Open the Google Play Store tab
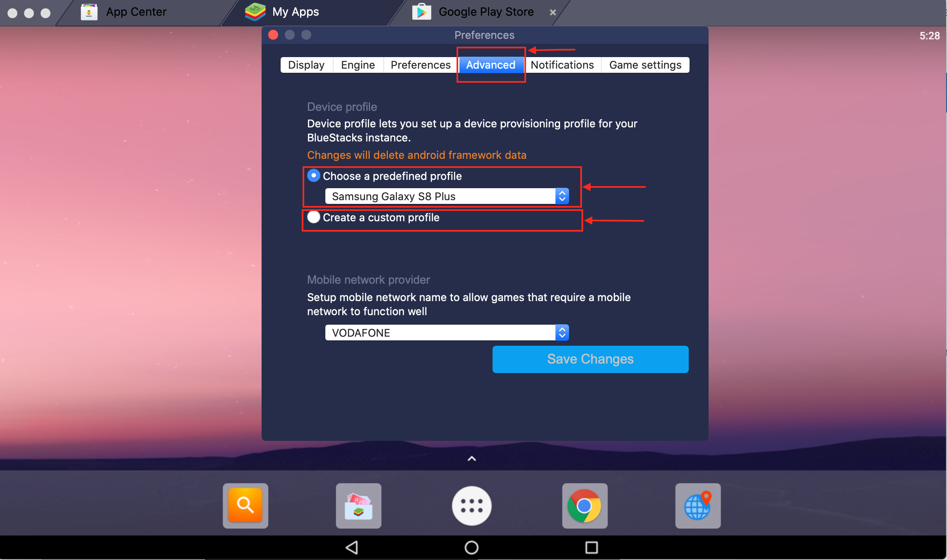This screenshot has height=560, width=947. click(x=479, y=12)
